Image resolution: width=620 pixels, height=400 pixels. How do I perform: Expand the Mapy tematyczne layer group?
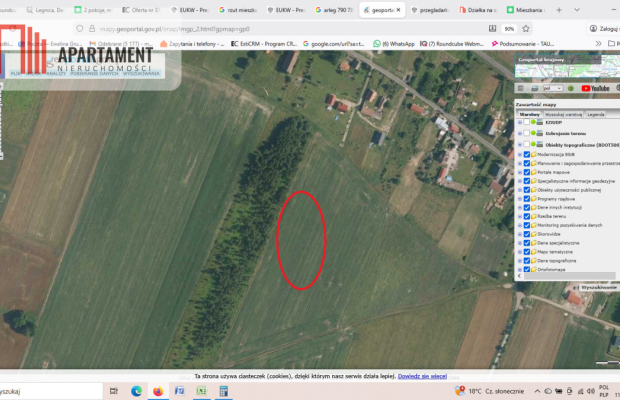click(518, 253)
